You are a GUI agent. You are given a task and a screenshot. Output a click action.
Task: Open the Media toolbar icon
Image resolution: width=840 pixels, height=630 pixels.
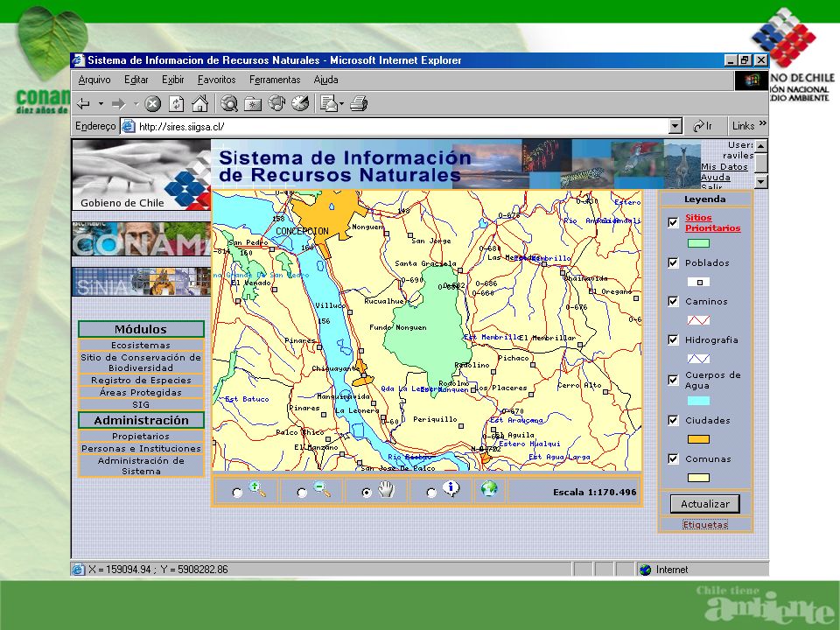276,103
